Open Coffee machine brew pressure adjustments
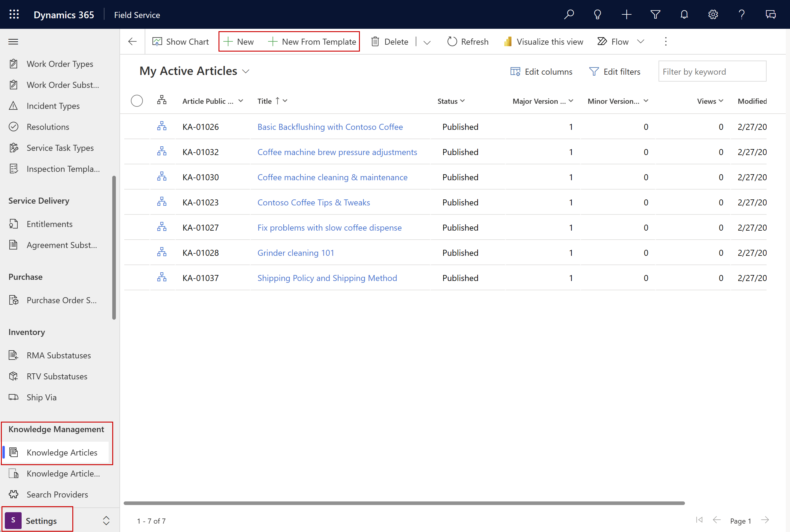 coord(337,151)
